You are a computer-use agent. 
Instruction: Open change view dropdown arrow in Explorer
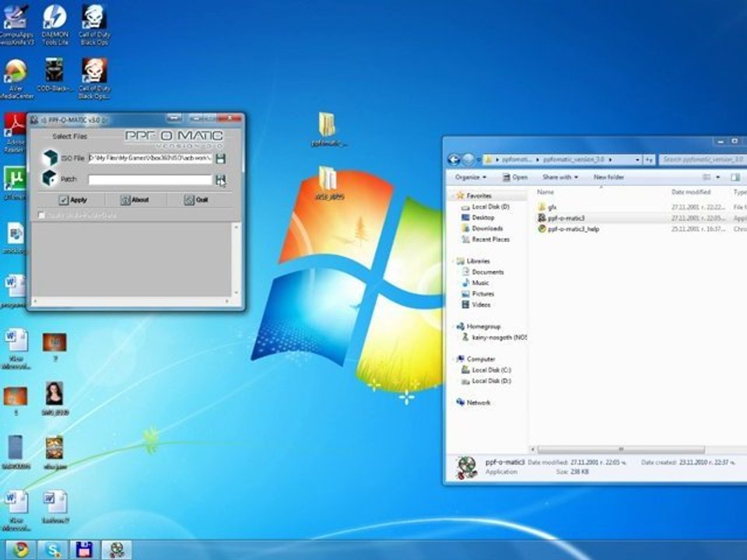tap(718, 177)
